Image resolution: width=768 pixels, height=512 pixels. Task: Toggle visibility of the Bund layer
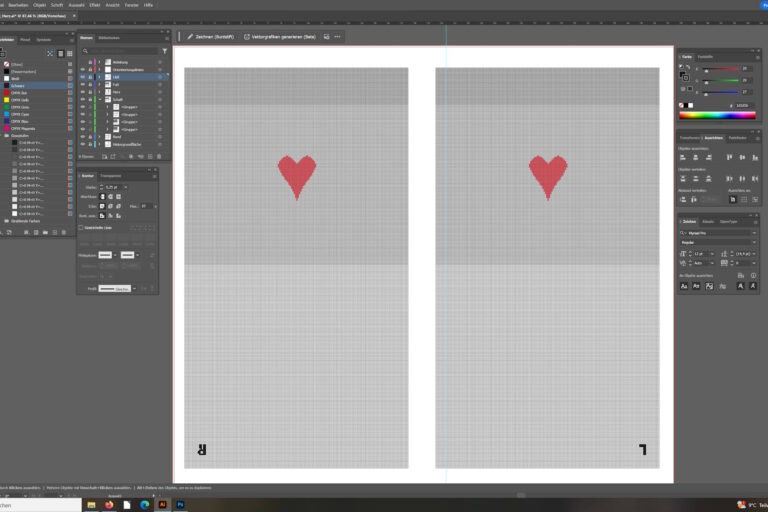point(82,137)
